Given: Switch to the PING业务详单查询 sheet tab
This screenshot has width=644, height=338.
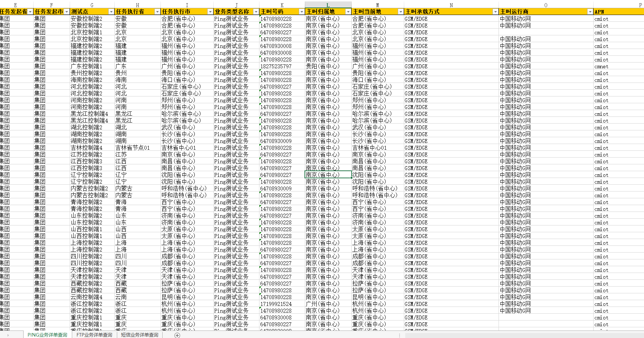Looking at the screenshot, I should [47, 335].
